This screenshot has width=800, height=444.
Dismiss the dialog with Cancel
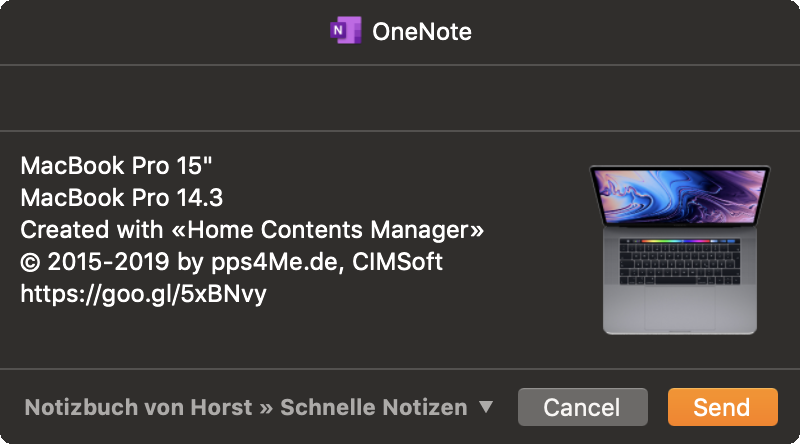pyautogui.click(x=583, y=407)
